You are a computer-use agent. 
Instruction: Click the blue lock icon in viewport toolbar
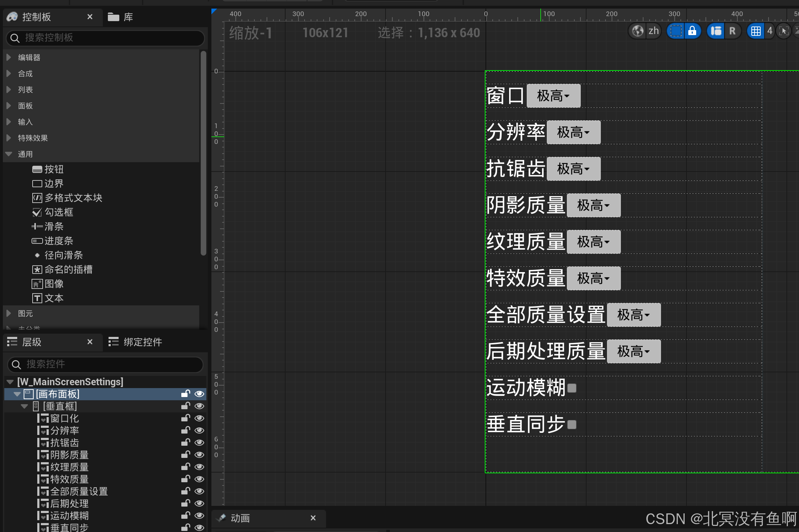[x=692, y=31]
